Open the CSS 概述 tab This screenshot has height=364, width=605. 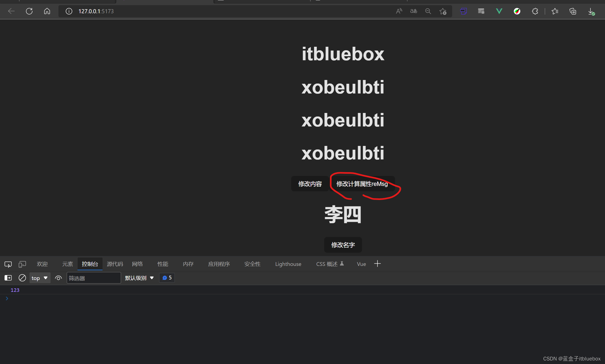pos(330,264)
